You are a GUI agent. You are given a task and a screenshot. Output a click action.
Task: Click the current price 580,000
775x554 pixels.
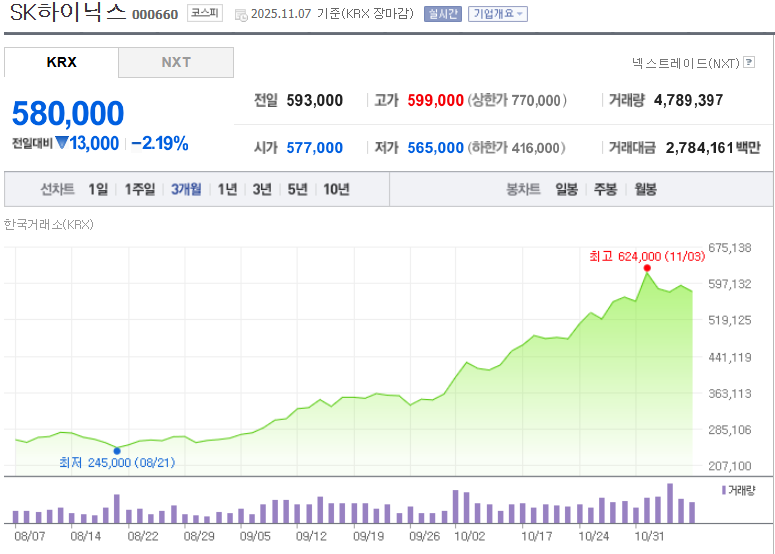(x=68, y=113)
